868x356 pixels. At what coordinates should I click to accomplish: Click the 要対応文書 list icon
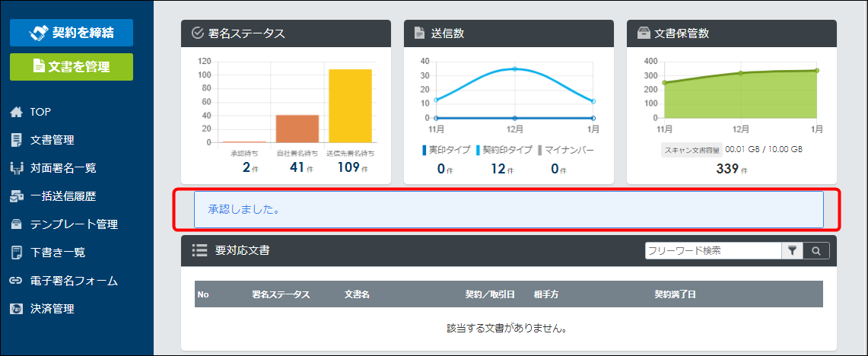point(199,250)
